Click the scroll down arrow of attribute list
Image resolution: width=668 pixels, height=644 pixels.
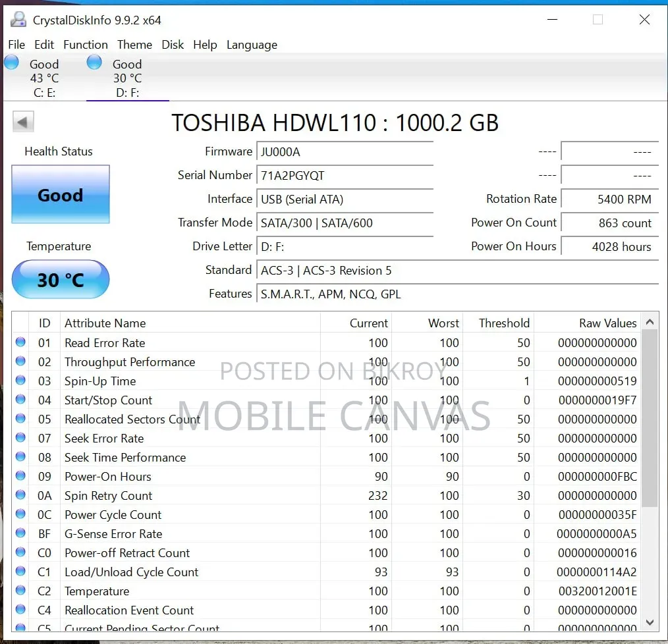coord(650,622)
